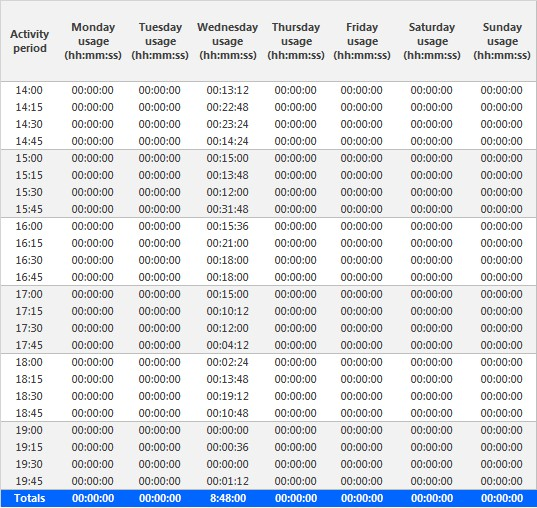Click the Activity period column header
Image resolution: width=537 pixels, height=508 pixels.
coord(29,41)
